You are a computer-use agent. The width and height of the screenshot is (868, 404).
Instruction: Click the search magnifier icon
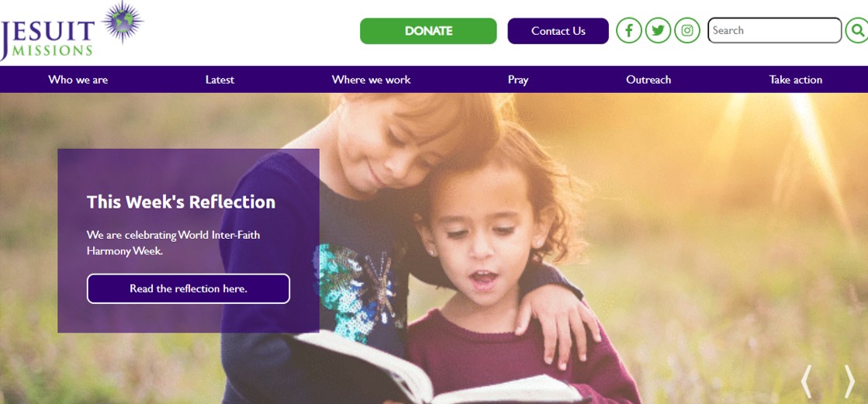pyautogui.click(x=857, y=30)
